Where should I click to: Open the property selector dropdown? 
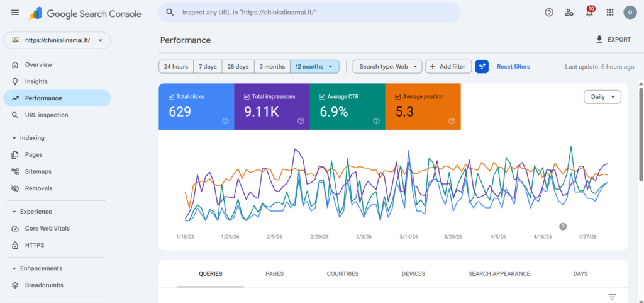[57, 40]
